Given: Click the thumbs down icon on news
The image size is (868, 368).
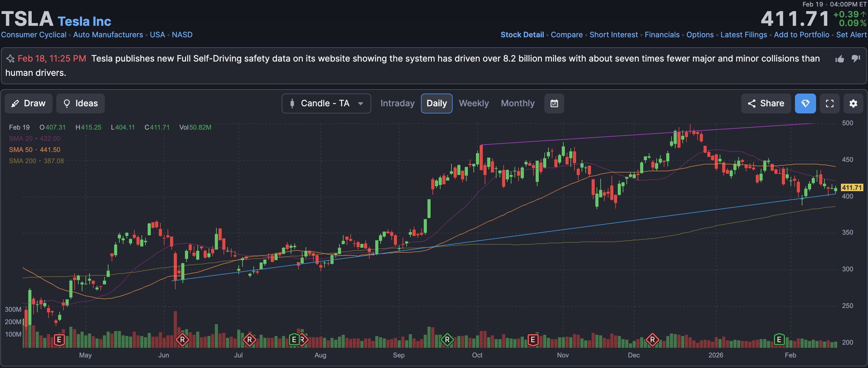Looking at the screenshot, I should pos(856,59).
